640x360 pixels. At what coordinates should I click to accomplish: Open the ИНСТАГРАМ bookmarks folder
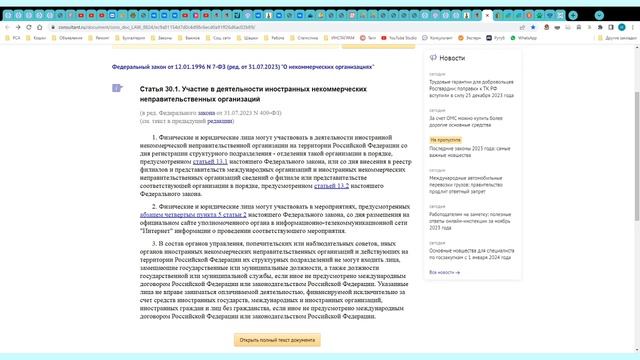coord(339,38)
